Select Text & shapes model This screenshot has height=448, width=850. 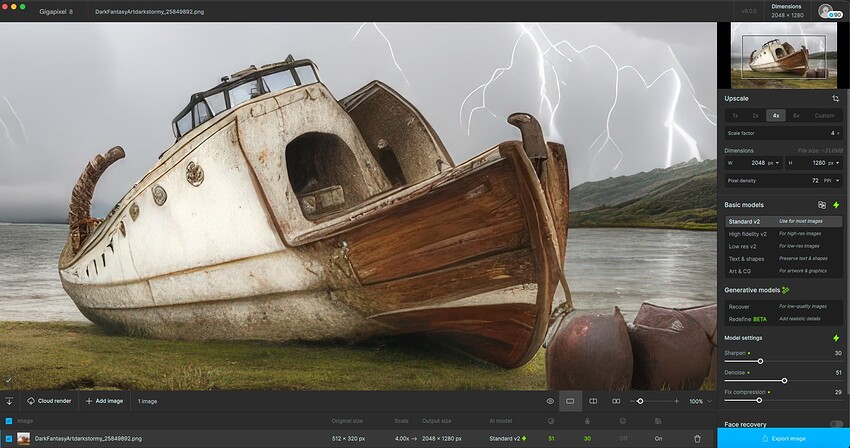click(784, 259)
